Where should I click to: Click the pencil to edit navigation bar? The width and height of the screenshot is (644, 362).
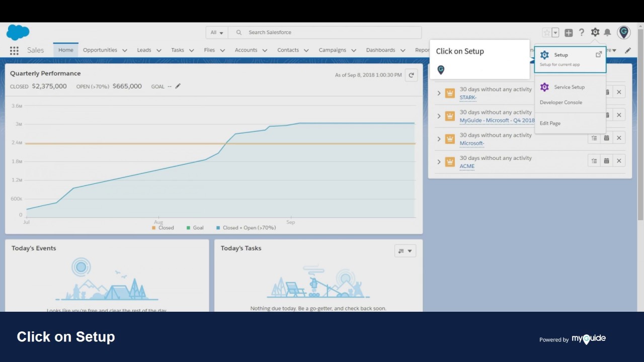pos(628,50)
